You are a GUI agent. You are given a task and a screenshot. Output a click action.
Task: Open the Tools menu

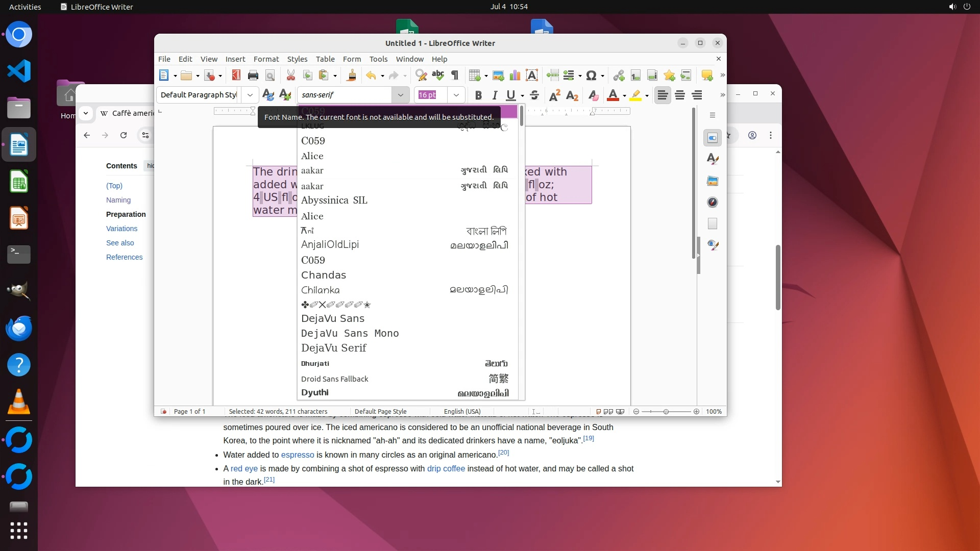click(x=378, y=59)
